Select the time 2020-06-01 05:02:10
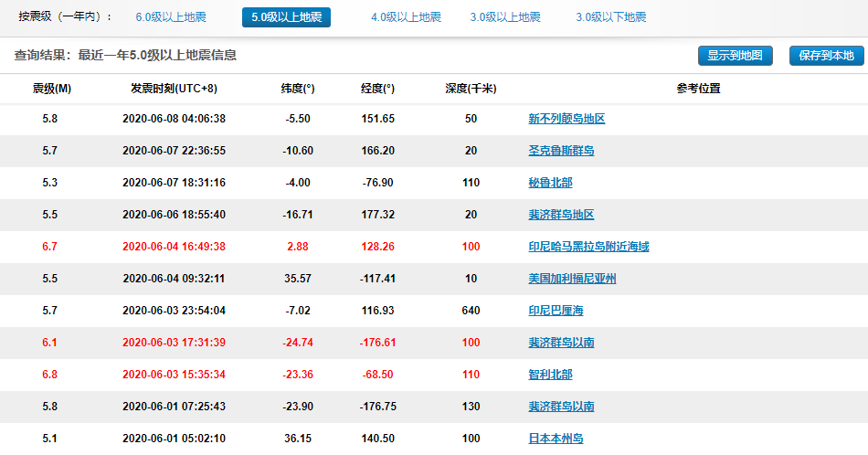The height and width of the screenshot is (455, 868). pos(174,439)
